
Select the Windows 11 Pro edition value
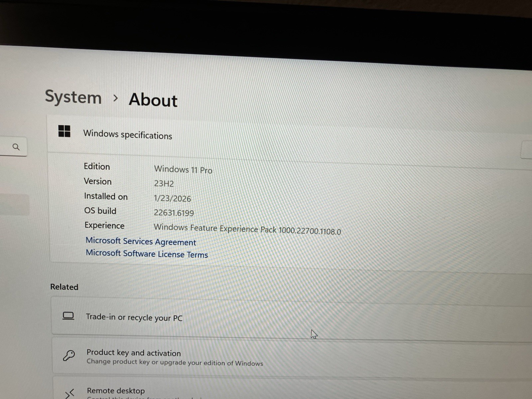(x=183, y=170)
